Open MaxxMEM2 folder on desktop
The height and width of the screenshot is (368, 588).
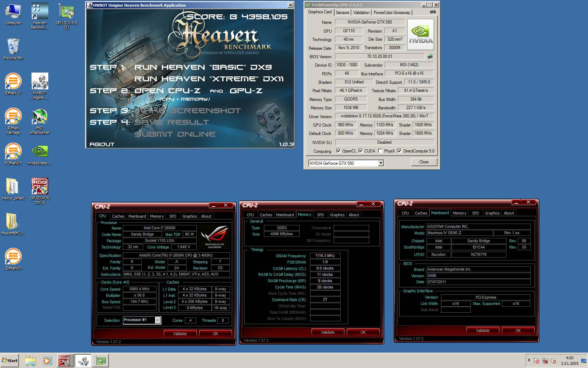point(13,224)
